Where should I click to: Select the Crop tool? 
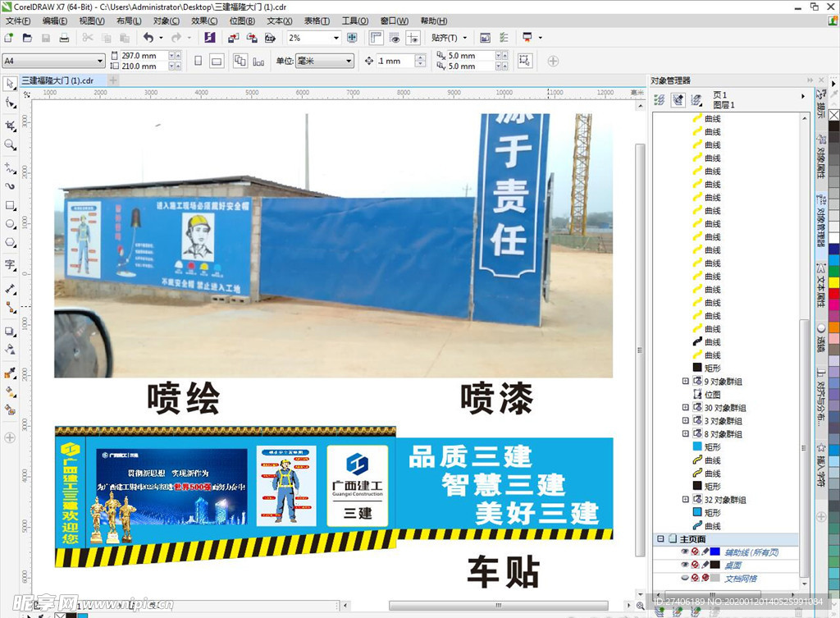tap(10, 126)
